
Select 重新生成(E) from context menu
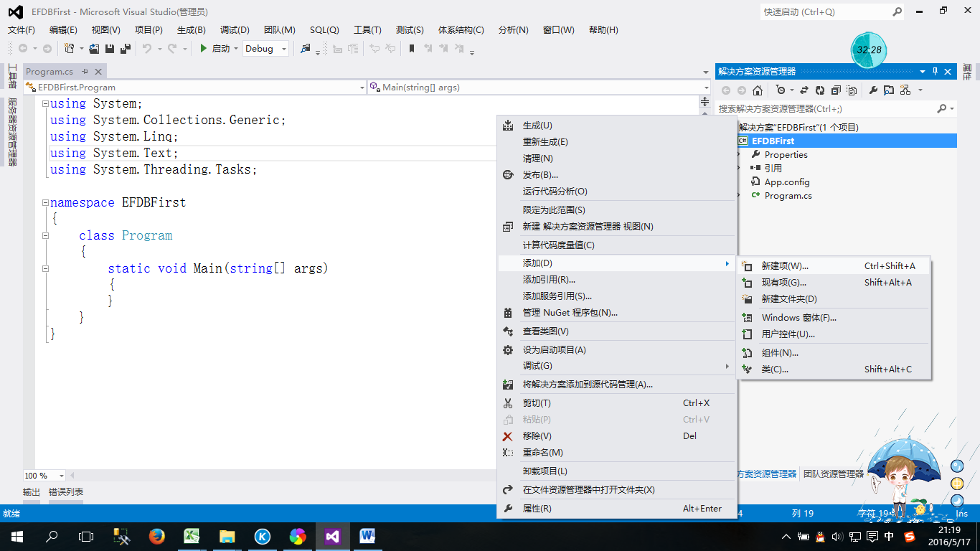pyautogui.click(x=617, y=141)
